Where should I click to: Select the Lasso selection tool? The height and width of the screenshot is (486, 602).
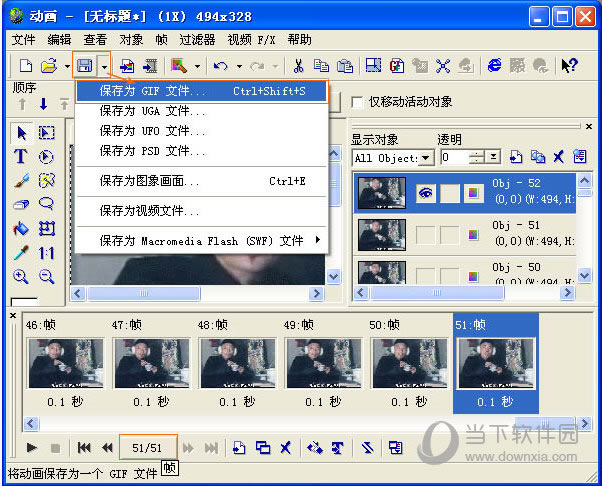[x=46, y=203]
